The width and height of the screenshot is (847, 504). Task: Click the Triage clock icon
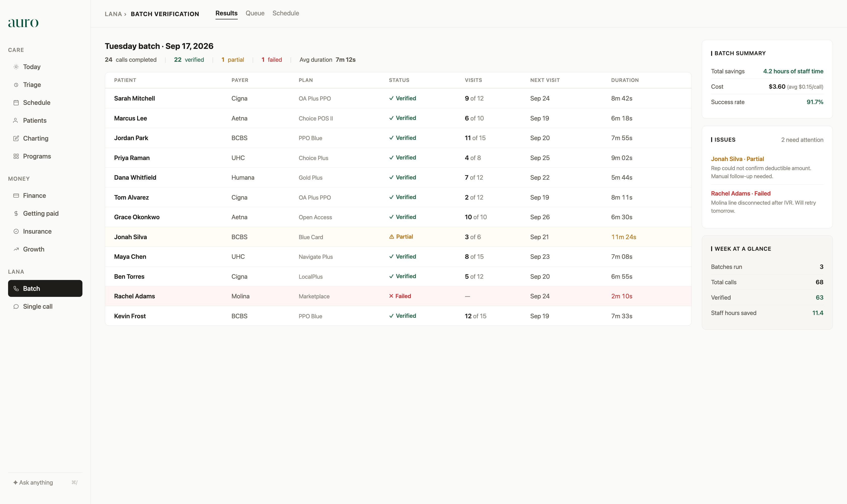pos(16,85)
